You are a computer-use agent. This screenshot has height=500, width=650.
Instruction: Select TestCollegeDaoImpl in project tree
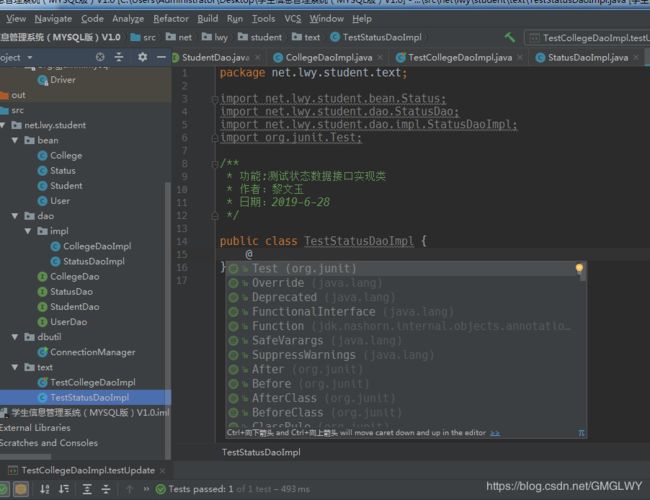[x=86, y=383]
